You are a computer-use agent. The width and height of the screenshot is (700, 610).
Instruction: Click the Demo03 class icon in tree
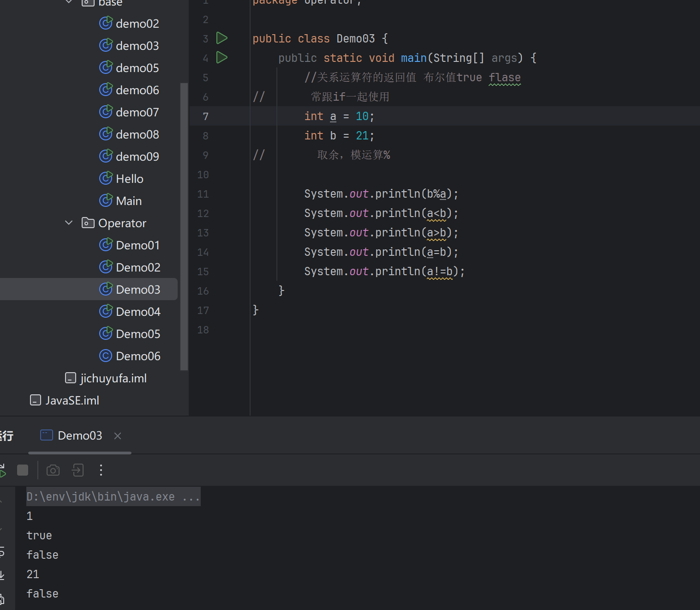[106, 289]
